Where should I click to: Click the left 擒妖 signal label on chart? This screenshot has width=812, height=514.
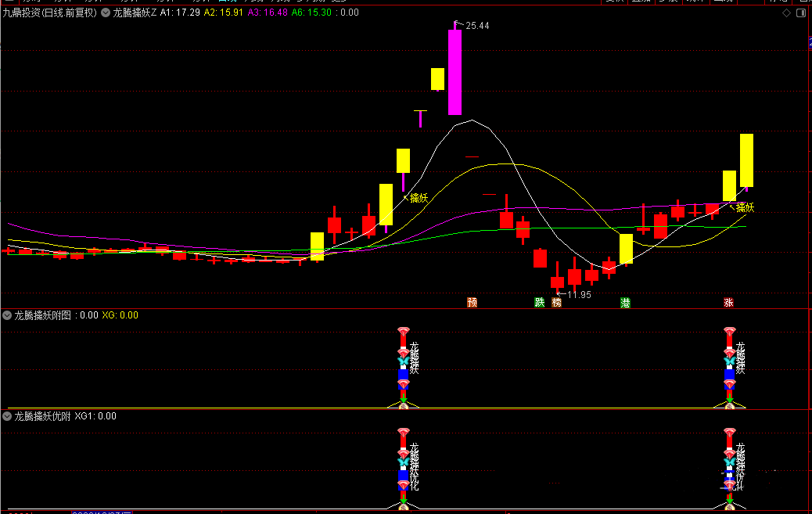[x=419, y=198]
